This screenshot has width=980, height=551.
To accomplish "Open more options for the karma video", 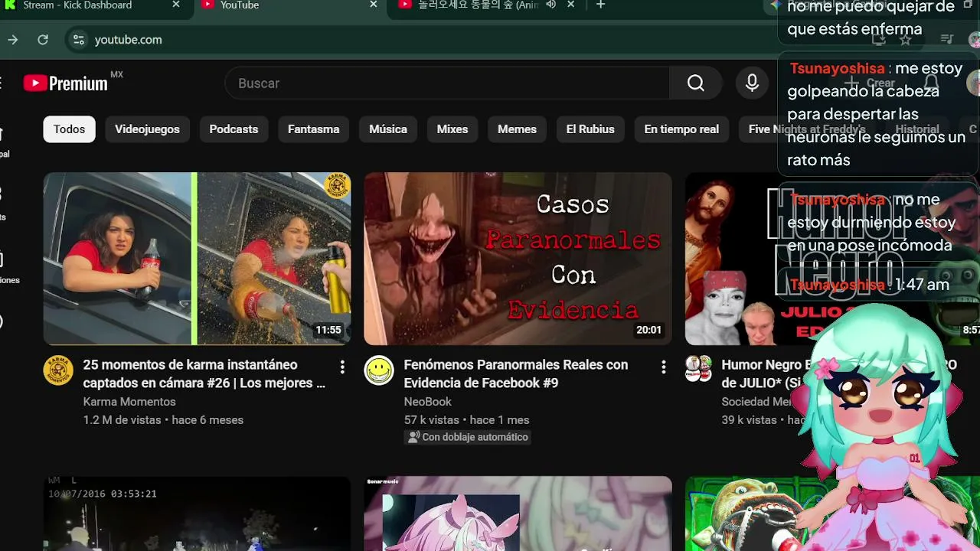I will point(342,367).
